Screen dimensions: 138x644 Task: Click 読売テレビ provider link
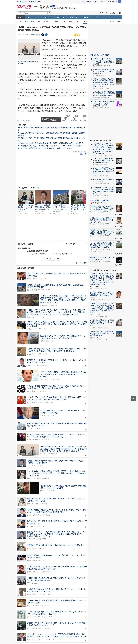point(83,154)
